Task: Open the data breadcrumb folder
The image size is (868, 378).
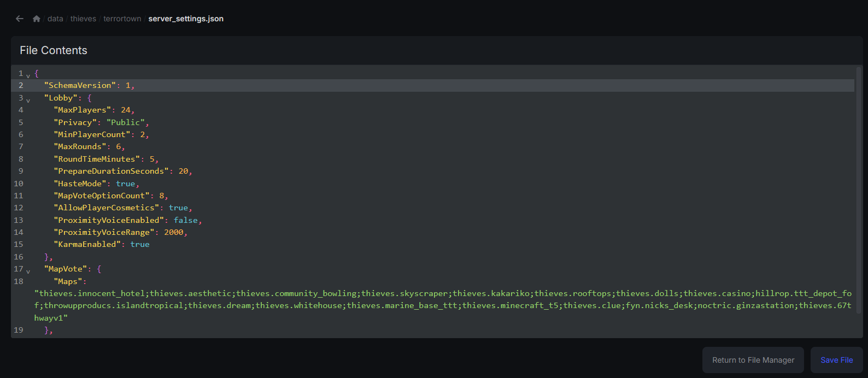Action: click(55, 19)
